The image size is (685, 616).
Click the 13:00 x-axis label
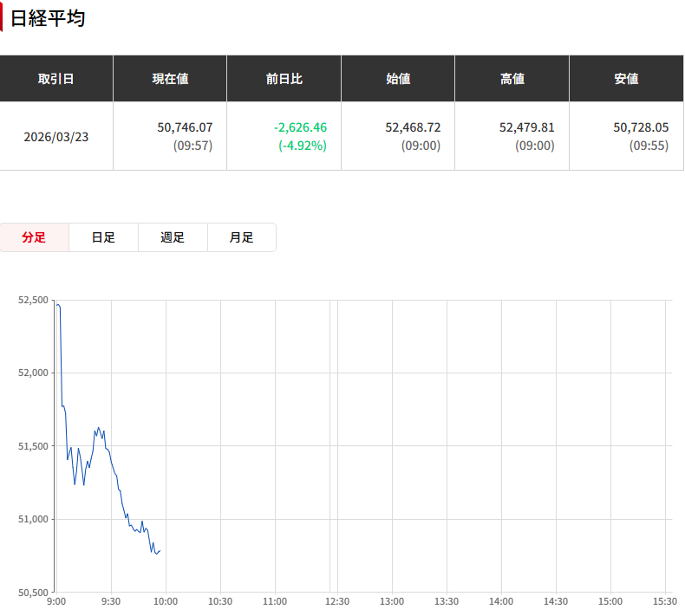[x=392, y=601]
